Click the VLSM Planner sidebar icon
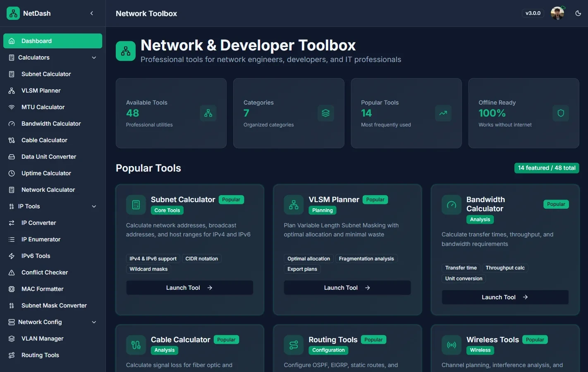This screenshot has width=588, height=372. click(12, 91)
